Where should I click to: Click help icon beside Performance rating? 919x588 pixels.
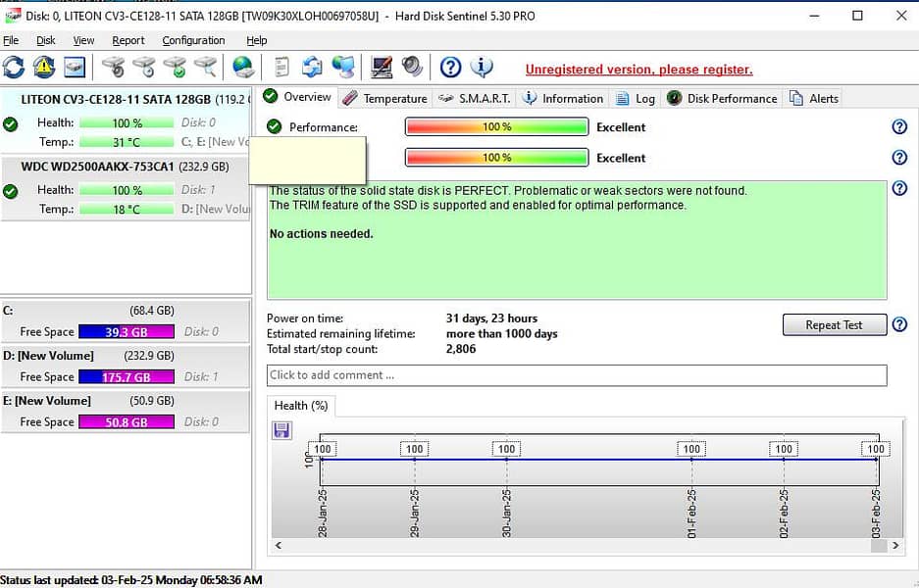click(x=898, y=127)
